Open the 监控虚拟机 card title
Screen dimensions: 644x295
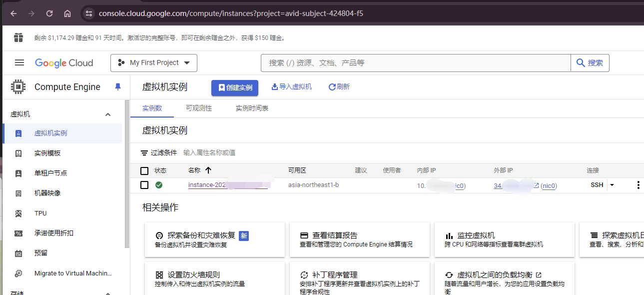pyautogui.click(x=476, y=235)
